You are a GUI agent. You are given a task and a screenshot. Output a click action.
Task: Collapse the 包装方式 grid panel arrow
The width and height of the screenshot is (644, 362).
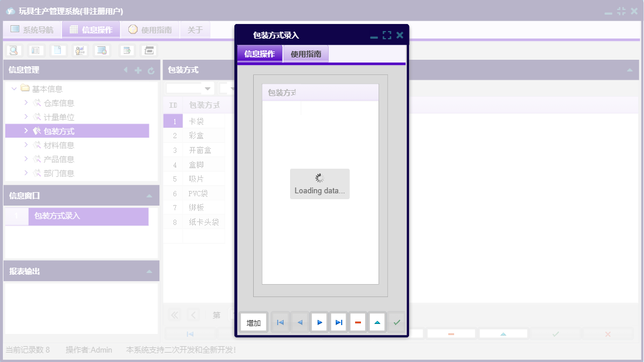tap(629, 70)
